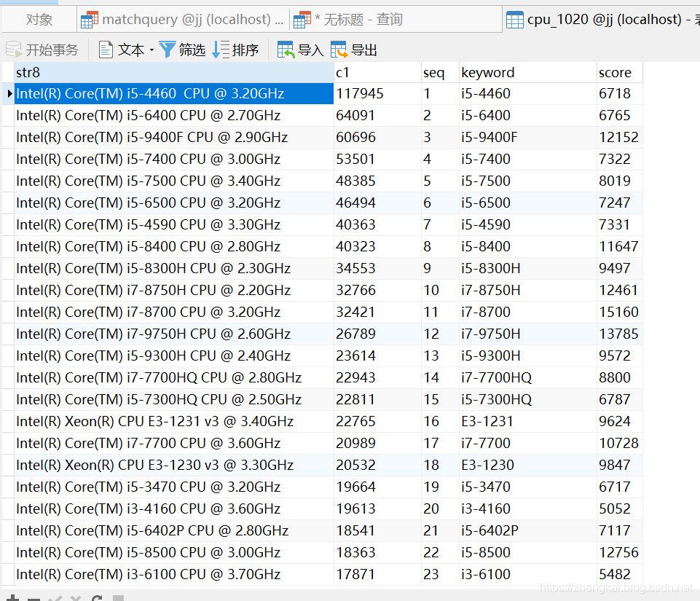700x601 pixels.
Task: Click the score value 15160
Action: coord(618,312)
